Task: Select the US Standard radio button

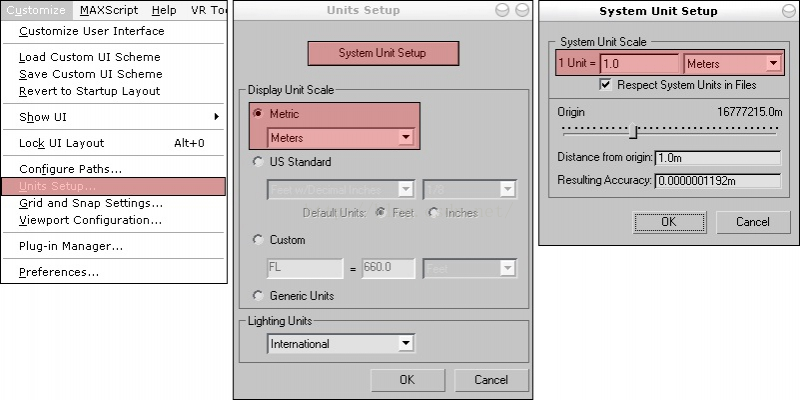Action: 259,161
